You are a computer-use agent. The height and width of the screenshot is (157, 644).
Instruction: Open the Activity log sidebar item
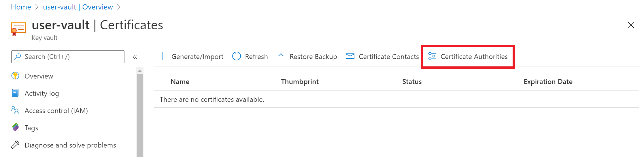[x=42, y=93]
